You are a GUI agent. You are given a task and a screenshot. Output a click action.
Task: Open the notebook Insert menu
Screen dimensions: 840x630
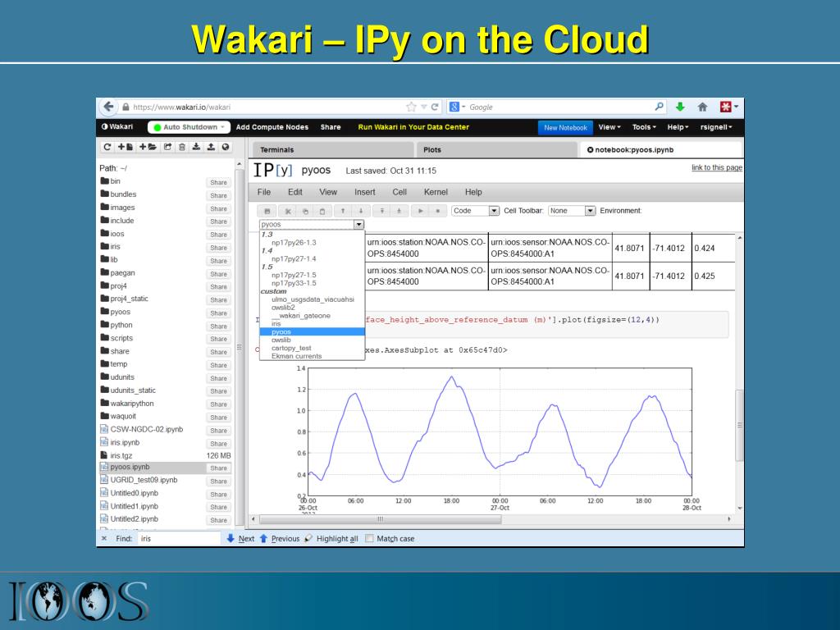tap(365, 192)
